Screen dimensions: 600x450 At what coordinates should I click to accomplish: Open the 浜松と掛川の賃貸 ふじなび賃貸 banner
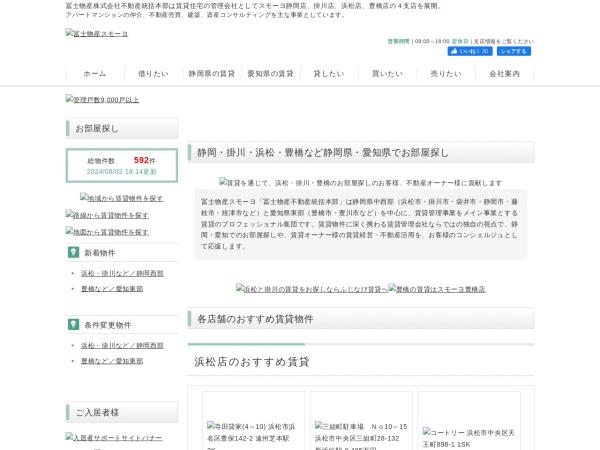pyautogui.click(x=312, y=289)
